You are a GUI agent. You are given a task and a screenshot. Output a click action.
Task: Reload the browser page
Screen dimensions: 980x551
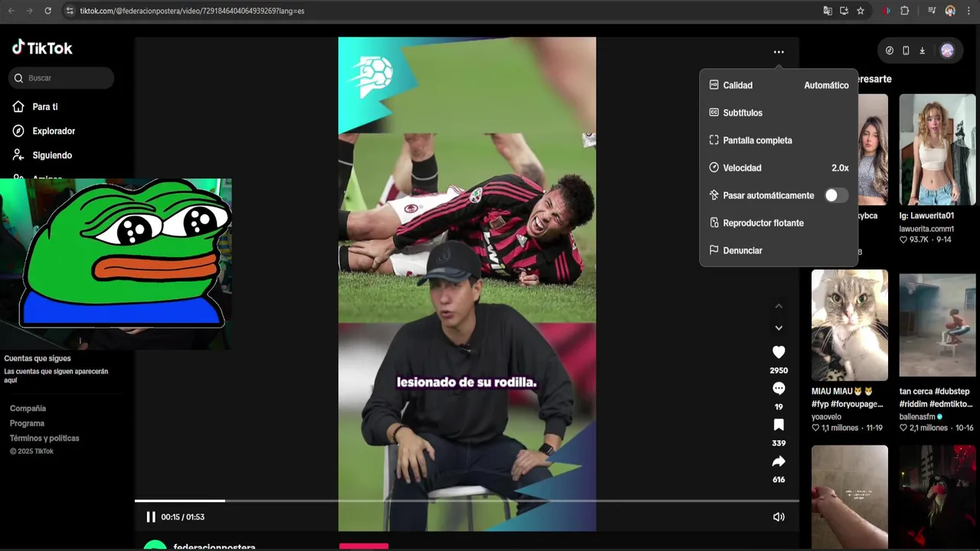pyautogui.click(x=47, y=11)
